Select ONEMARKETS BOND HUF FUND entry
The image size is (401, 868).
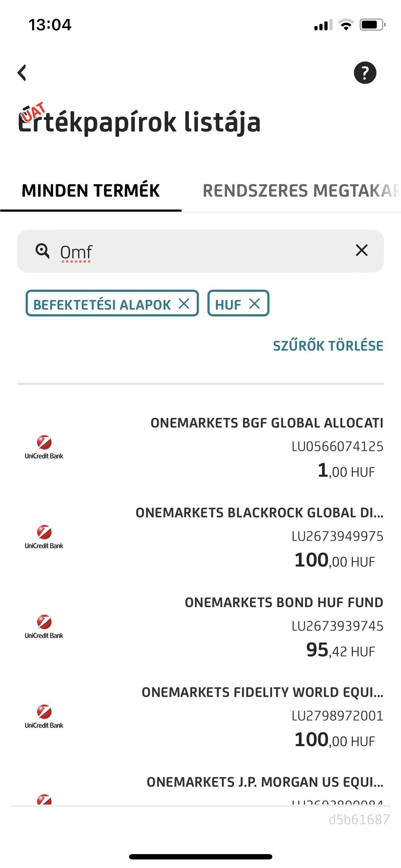pyautogui.click(x=284, y=603)
